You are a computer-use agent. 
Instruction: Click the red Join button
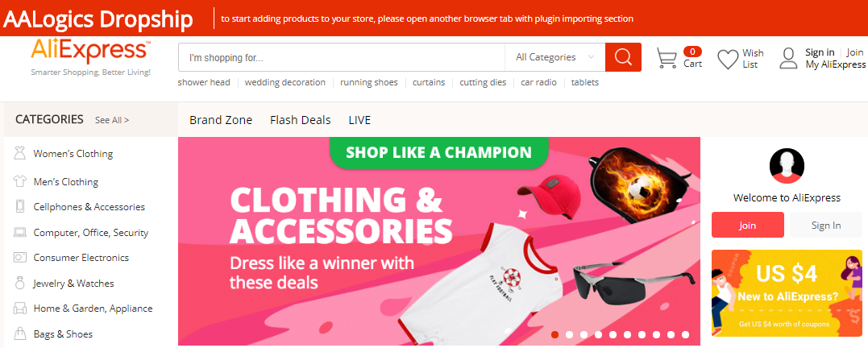(748, 225)
